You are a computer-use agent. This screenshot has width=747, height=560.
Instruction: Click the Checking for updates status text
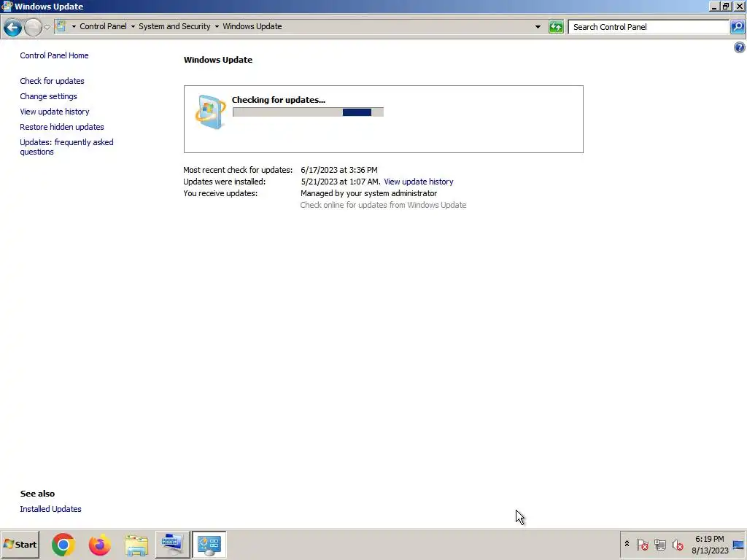coord(278,100)
